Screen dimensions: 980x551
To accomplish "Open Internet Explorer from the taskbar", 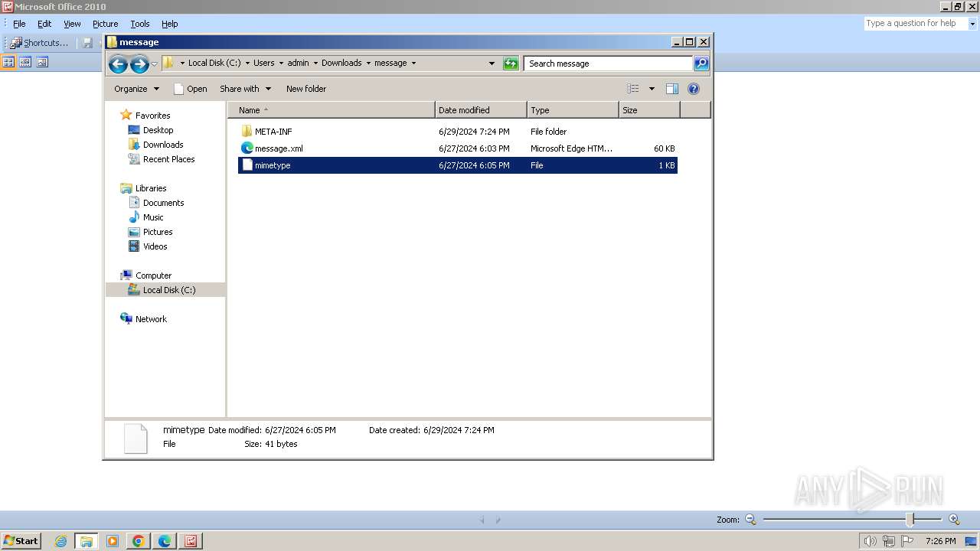I will pyautogui.click(x=61, y=541).
